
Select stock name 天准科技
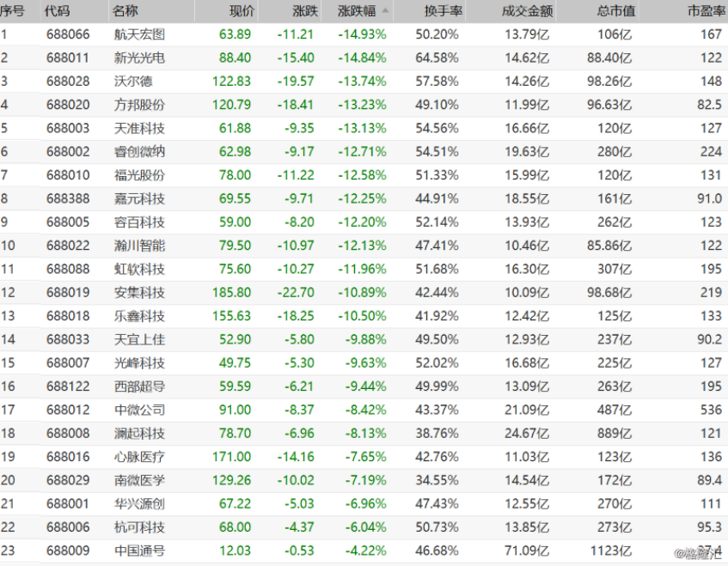(x=139, y=129)
